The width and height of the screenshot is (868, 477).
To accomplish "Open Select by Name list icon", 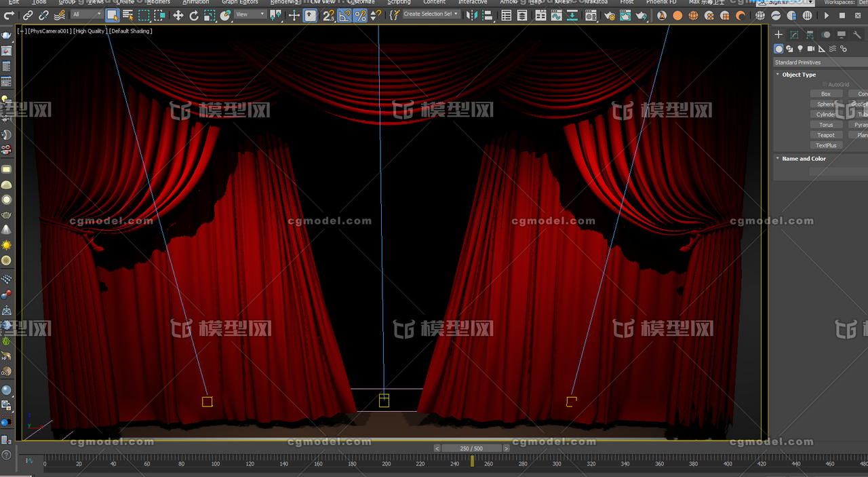I will pyautogui.click(x=128, y=15).
